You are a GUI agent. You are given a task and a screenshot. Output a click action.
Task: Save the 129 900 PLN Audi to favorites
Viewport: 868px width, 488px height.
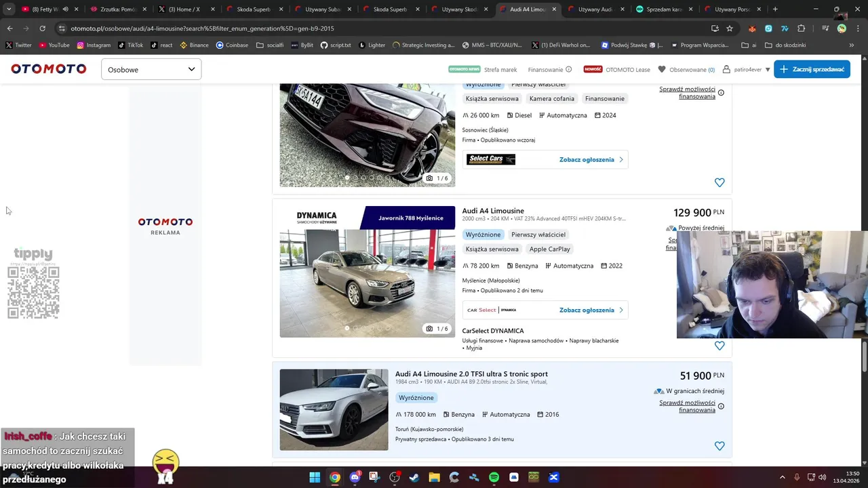point(719,346)
